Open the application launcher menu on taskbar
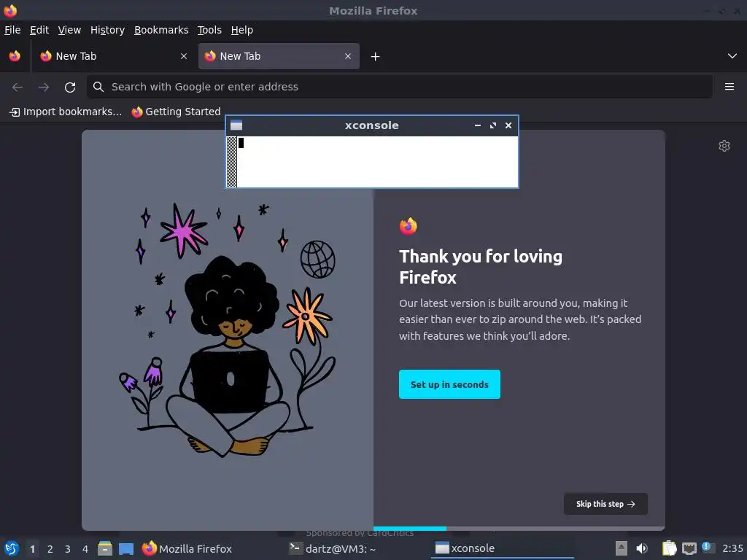This screenshot has width=747, height=560. [12, 548]
